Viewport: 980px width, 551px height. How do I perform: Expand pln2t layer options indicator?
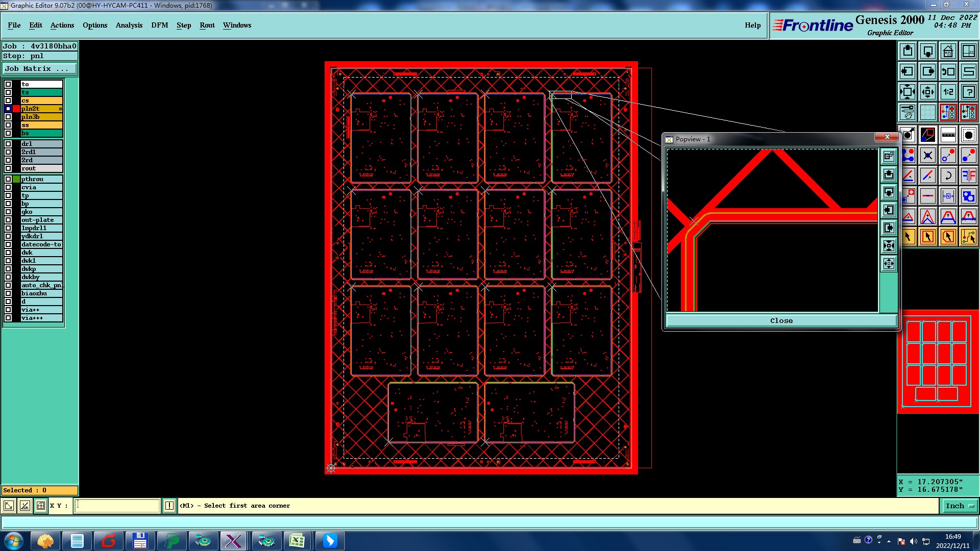[x=60, y=109]
